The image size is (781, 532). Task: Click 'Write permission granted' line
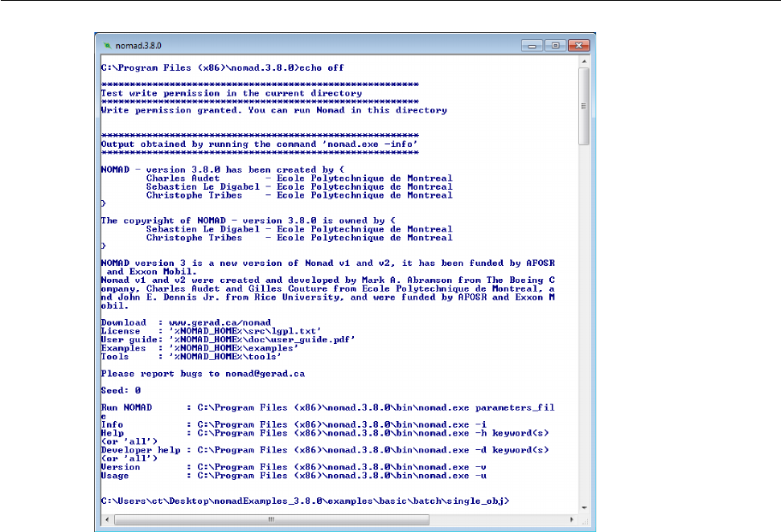click(274, 110)
